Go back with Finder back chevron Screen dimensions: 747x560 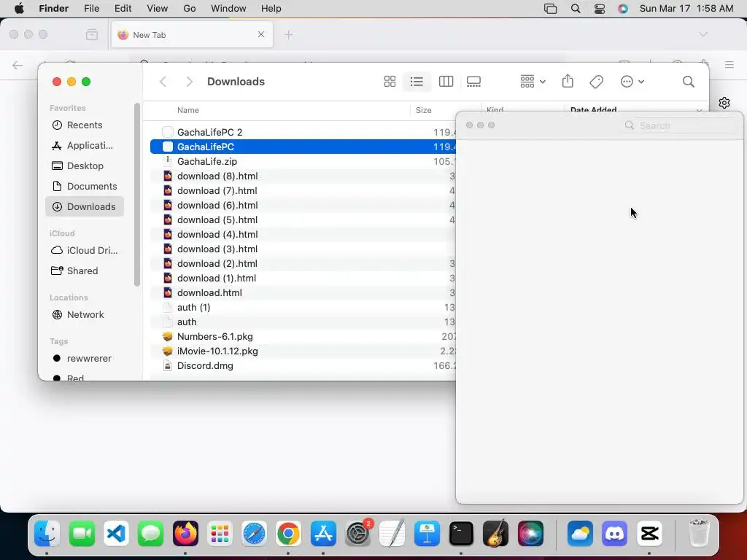coord(163,82)
